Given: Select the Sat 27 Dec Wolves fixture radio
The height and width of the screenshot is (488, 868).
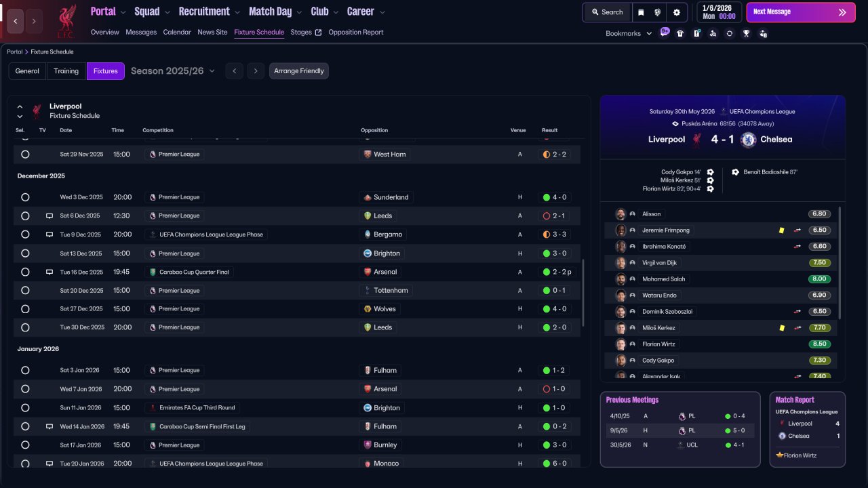Looking at the screenshot, I should click(x=25, y=309).
